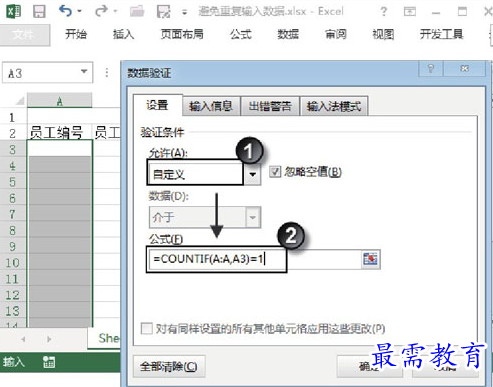The image size is (493, 387).
Task: Click the Excel application icon
Action: (13, 11)
